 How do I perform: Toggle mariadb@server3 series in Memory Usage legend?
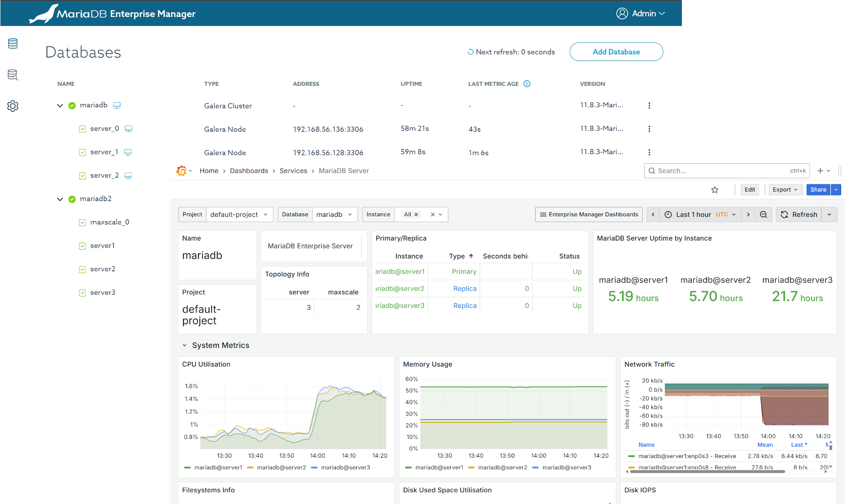click(566, 467)
